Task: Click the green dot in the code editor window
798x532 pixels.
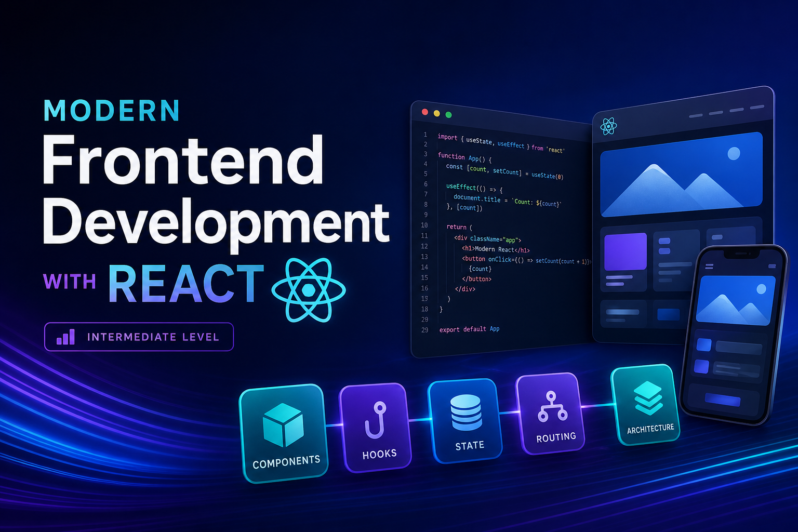Action: coord(449,115)
